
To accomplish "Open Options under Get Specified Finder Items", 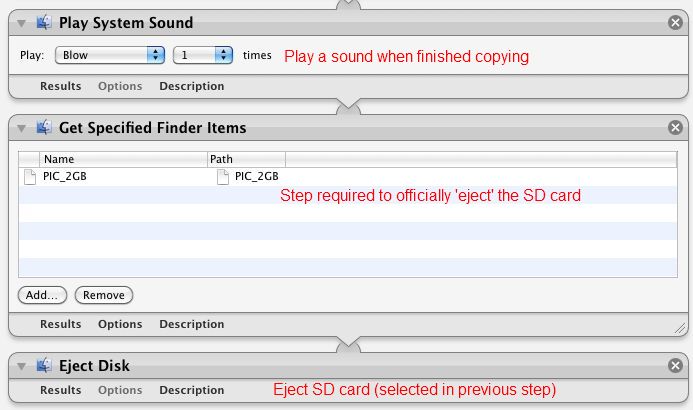I will 120,324.
